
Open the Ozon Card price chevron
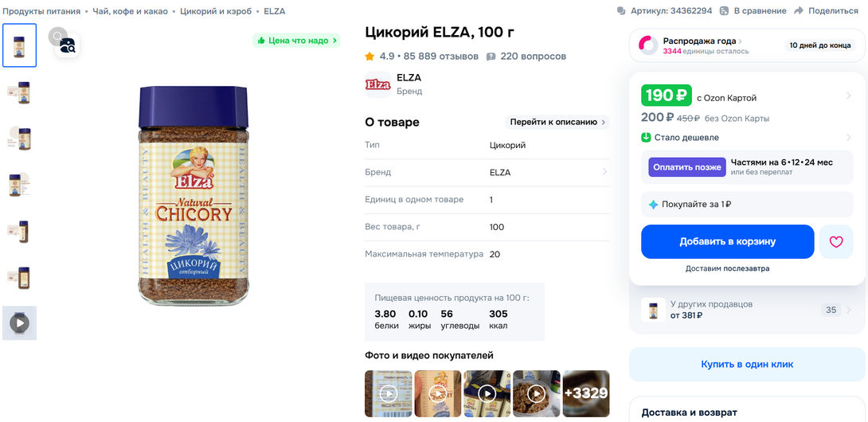click(x=848, y=96)
